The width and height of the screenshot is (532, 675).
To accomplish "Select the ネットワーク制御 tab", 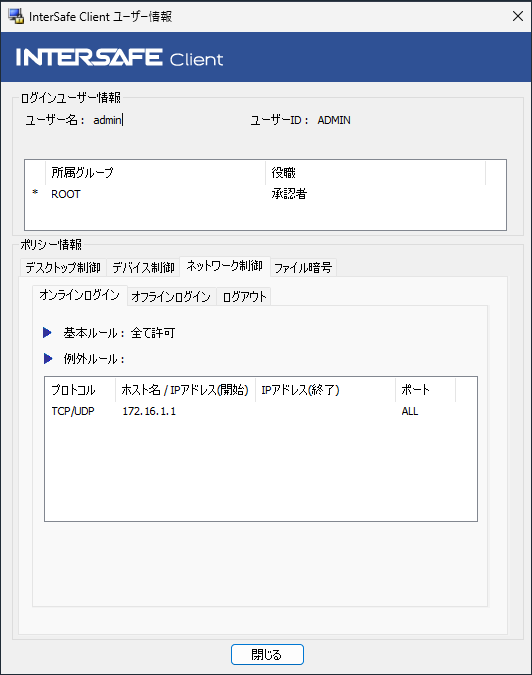I will pyautogui.click(x=225, y=266).
